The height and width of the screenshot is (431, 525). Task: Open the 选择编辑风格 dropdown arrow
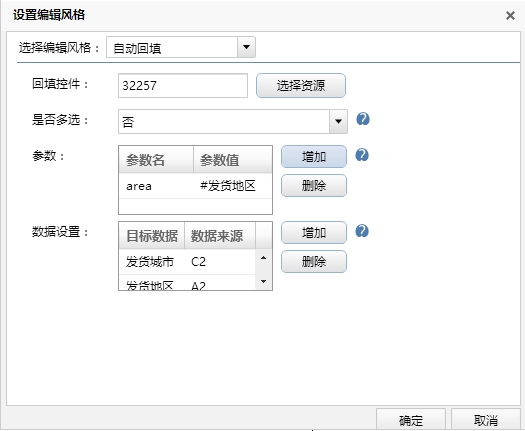(x=246, y=47)
